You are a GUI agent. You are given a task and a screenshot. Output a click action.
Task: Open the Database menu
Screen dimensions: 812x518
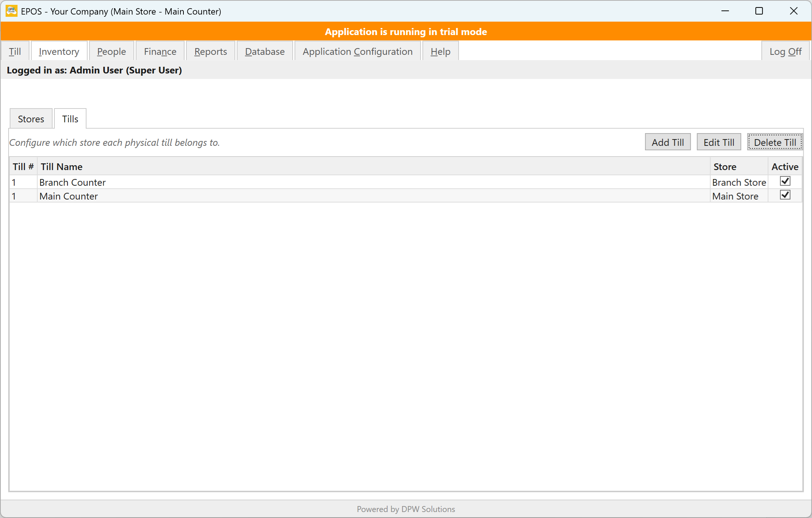265,51
